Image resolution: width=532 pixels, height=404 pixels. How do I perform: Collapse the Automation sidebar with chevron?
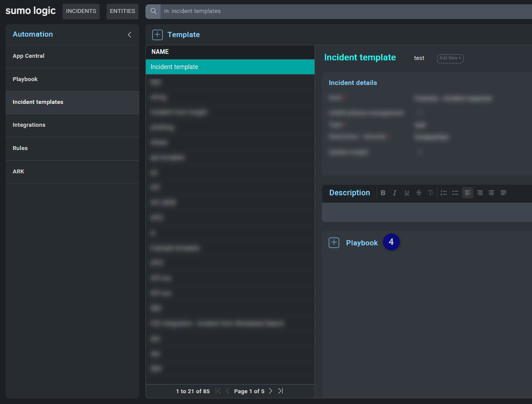point(129,35)
